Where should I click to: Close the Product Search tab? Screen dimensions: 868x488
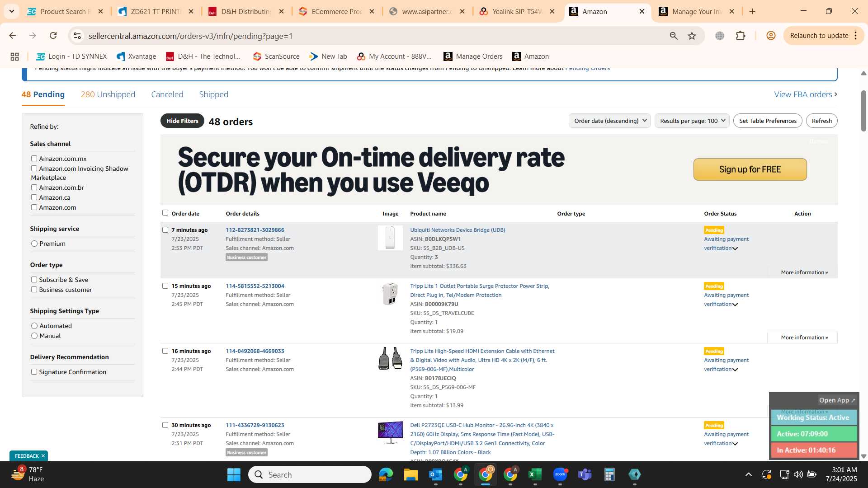click(101, 11)
